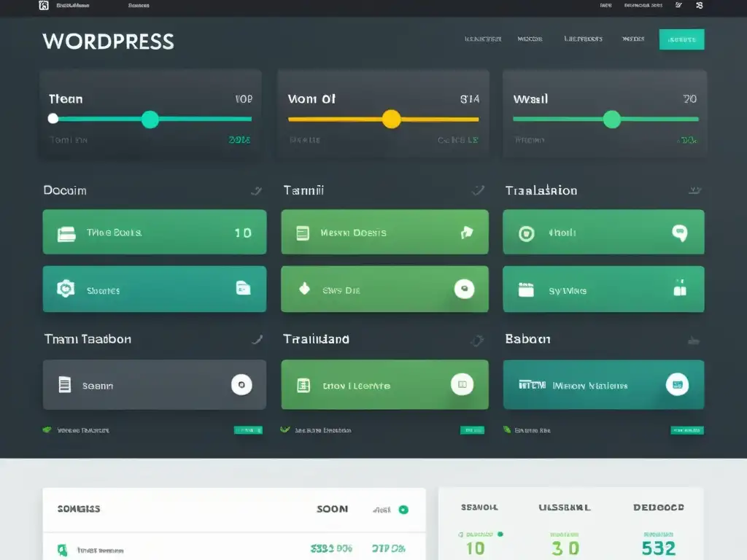Viewport: 747px width, 560px height.
Task: Select the ULSSBAKL stats tab
Action: [x=565, y=507]
